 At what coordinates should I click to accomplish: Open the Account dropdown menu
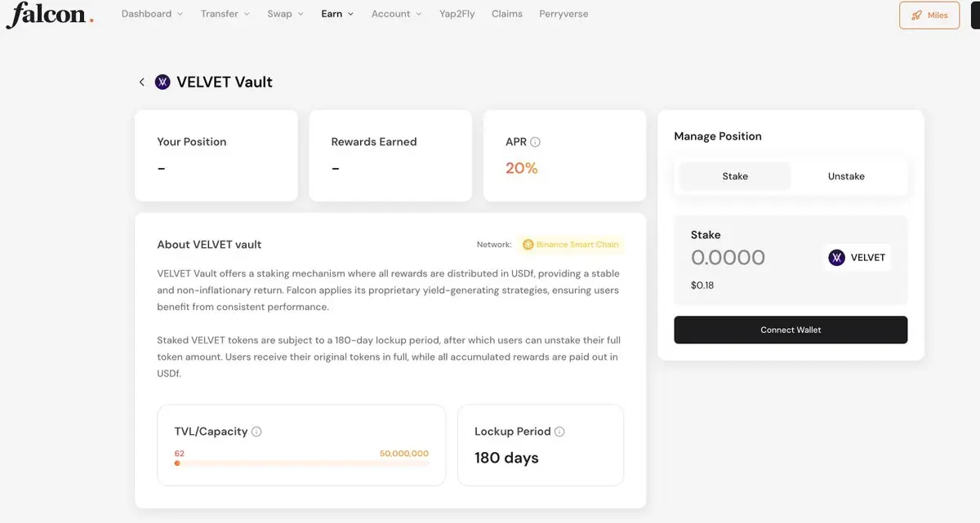(x=396, y=14)
